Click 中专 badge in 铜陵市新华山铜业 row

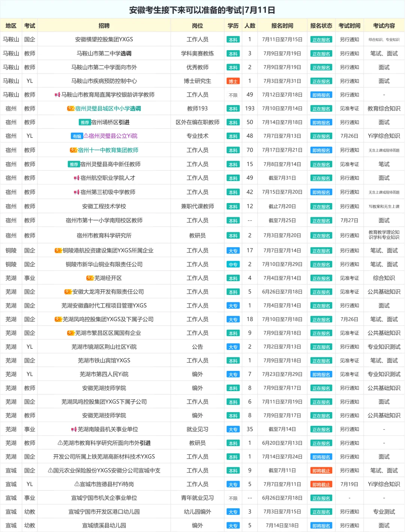point(233,265)
